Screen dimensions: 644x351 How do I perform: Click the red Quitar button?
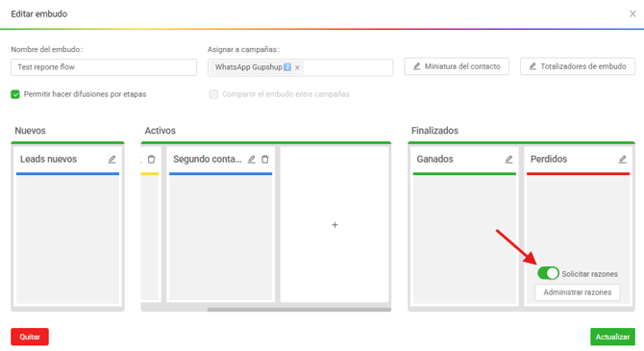click(x=30, y=337)
